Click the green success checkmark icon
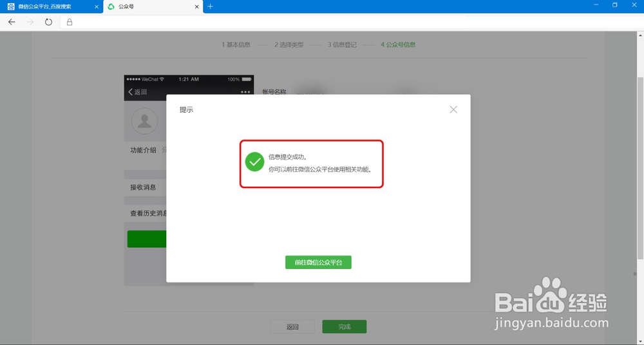 [254, 162]
